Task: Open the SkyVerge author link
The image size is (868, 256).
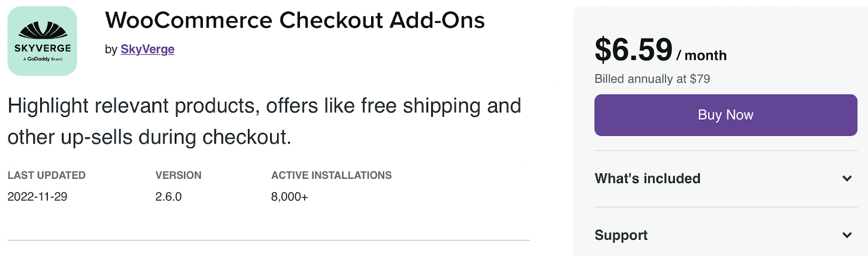Action: coord(148,49)
